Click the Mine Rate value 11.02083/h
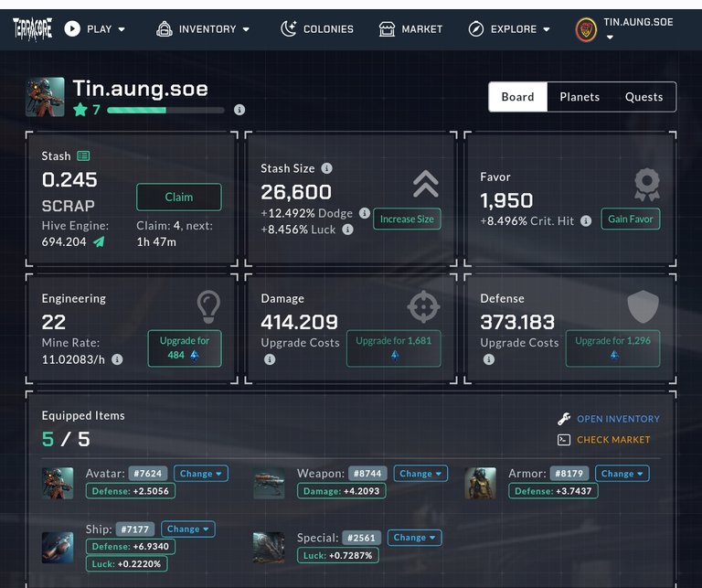Image resolution: width=702 pixels, height=588 pixels. point(73,359)
